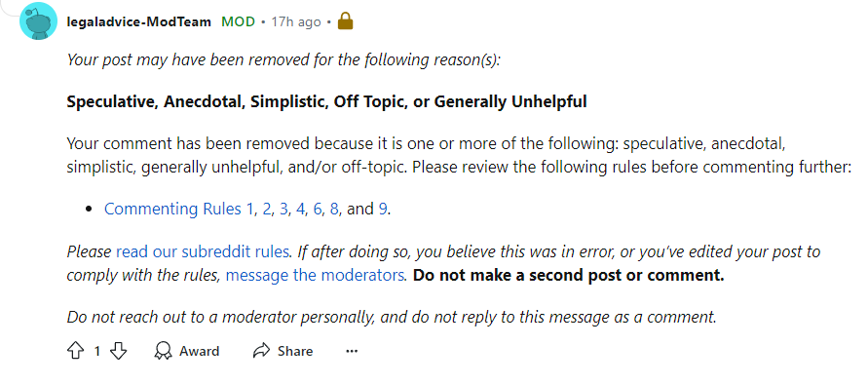Open commenting rule 3 link
Screen dimensions: 868x384
click(x=283, y=209)
